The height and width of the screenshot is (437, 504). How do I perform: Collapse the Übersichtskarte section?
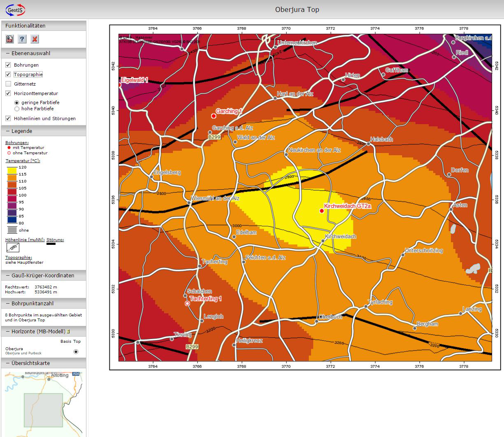point(44,363)
